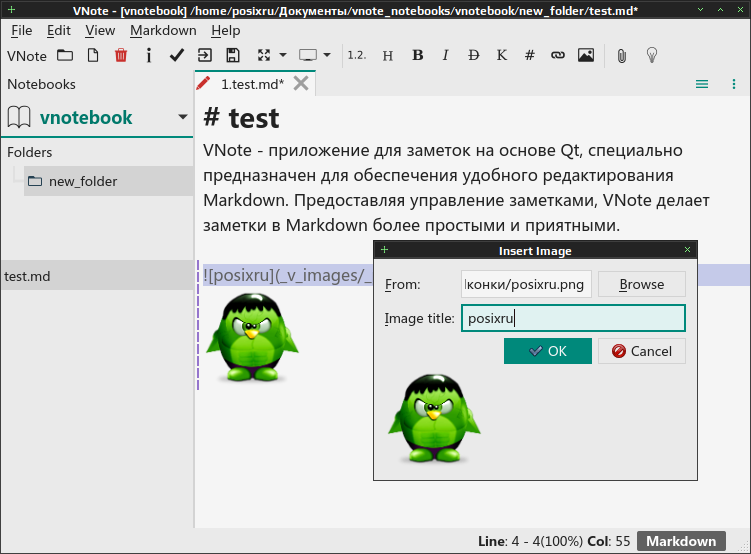Click the Folders panel label
751x554 pixels.
pyautogui.click(x=29, y=152)
